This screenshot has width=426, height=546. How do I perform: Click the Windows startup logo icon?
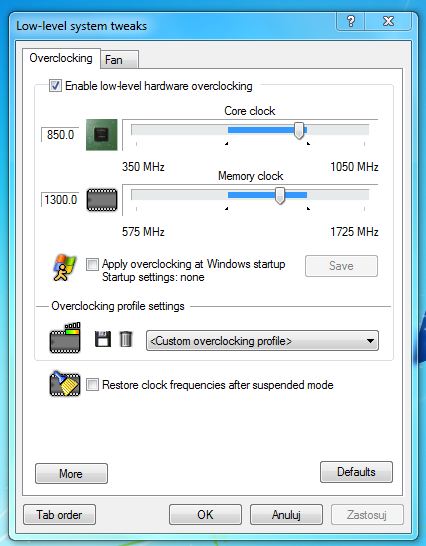[64, 267]
